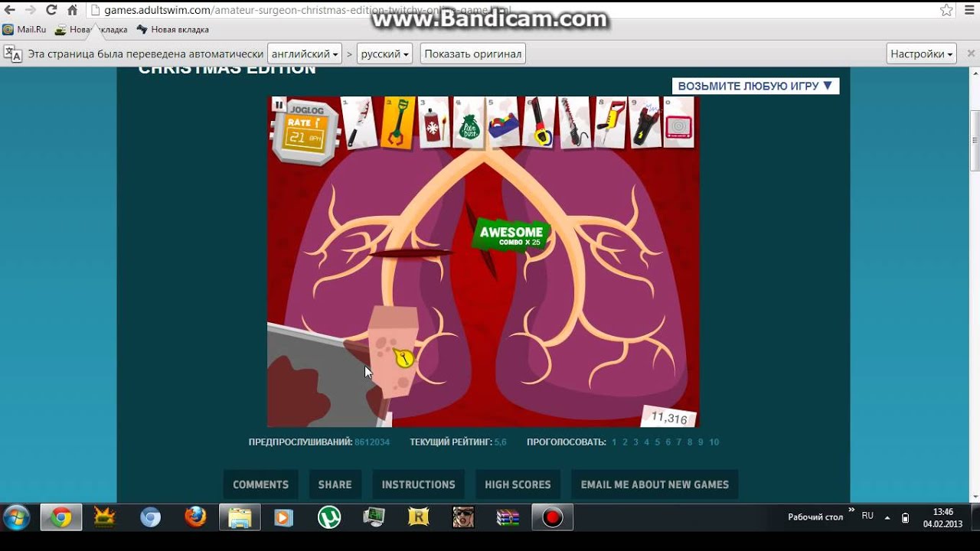Open the Windows Start menu
Screen dimensions: 980x551
(16, 518)
